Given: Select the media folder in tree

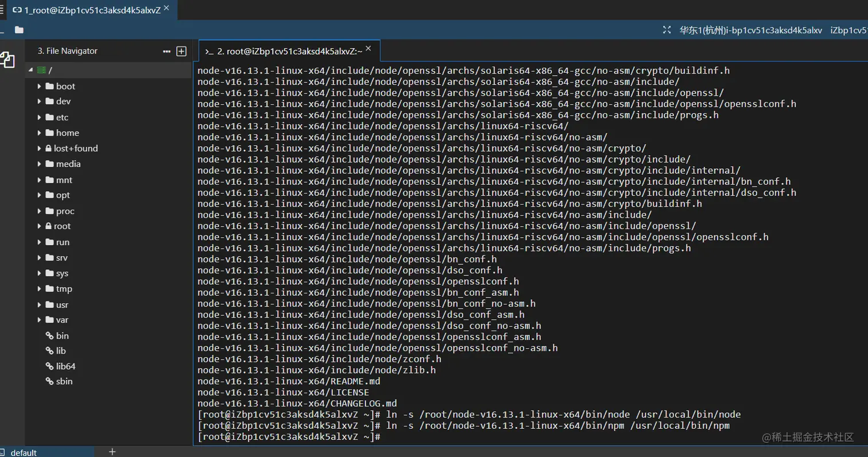Looking at the screenshot, I should [x=68, y=164].
